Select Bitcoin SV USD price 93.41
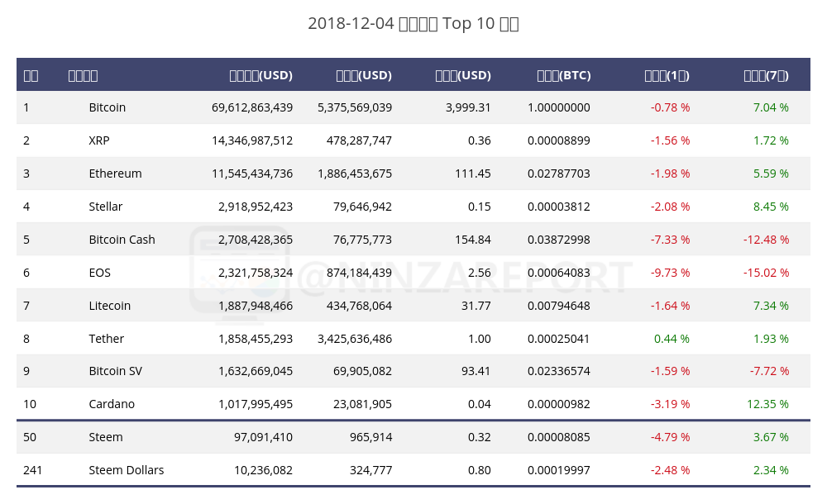The height and width of the screenshot is (504, 827). 476,371
